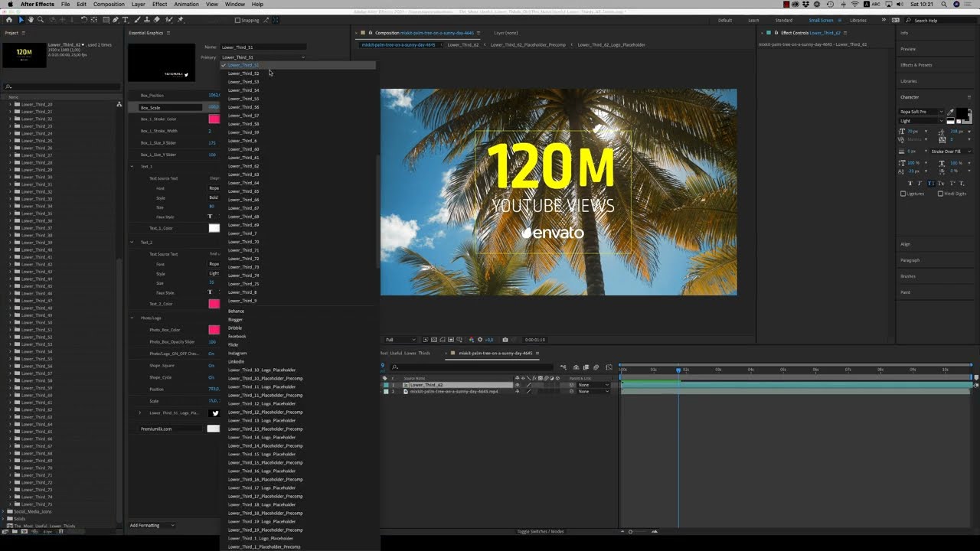Select the Puppet Pin tool
This screenshot has height=551, width=980.
(x=180, y=20)
